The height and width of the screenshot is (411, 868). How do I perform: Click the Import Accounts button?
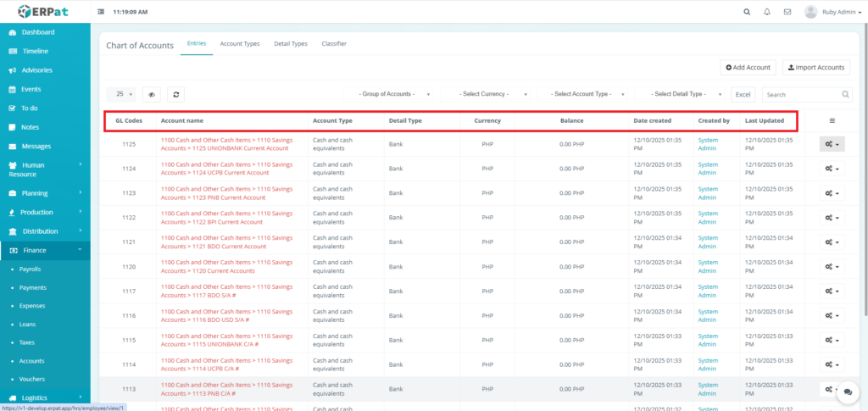815,67
